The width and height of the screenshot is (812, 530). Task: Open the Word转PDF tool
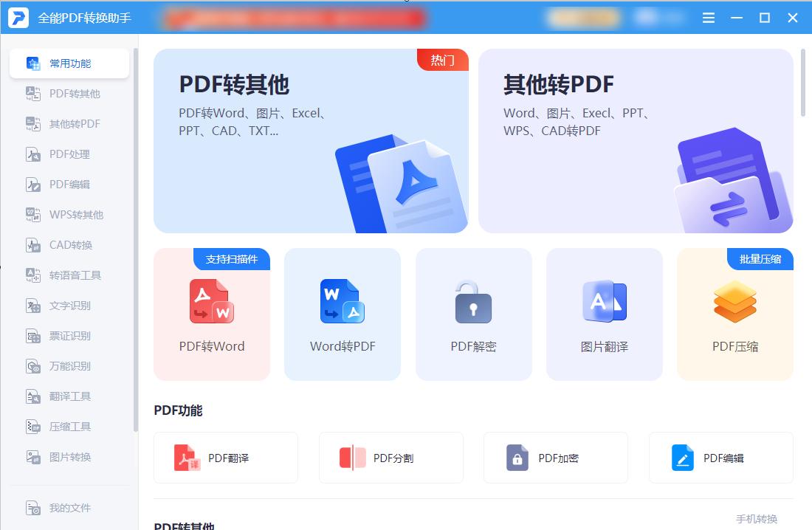[x=342, y=314]
